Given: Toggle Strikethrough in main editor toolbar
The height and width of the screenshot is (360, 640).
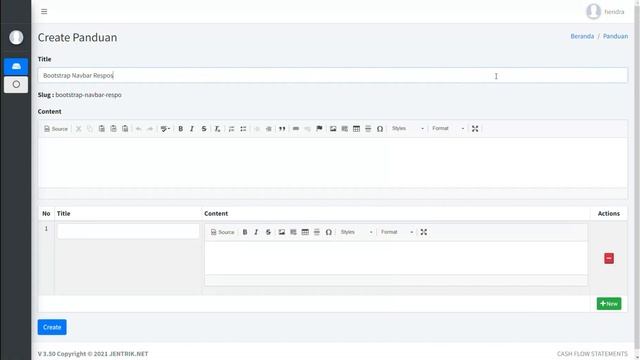Looking at the screenshot, I should (204, 129).
